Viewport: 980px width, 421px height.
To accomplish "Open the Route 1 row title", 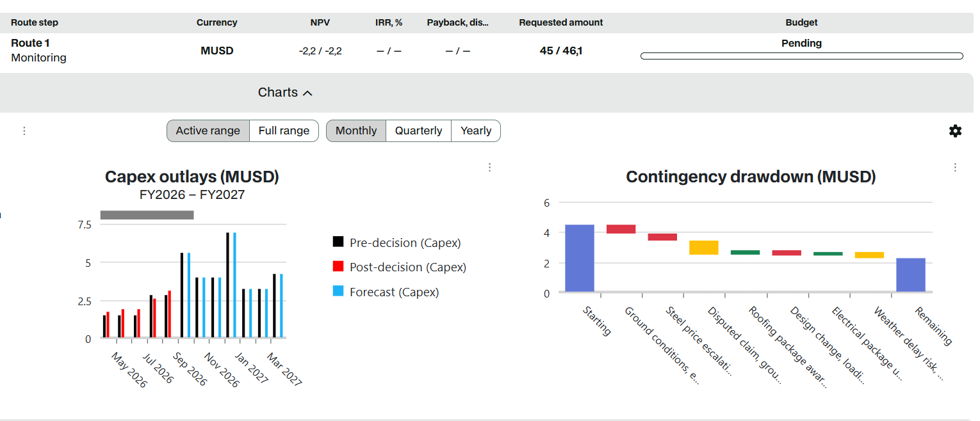I will (x=30, y=43).
